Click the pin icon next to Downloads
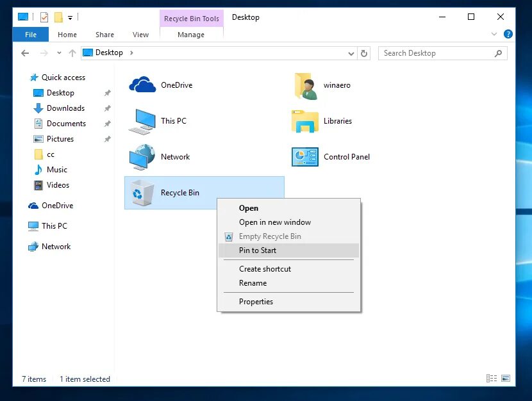The width and height of the screenshot is (532, 401). [x=107, y=108]
